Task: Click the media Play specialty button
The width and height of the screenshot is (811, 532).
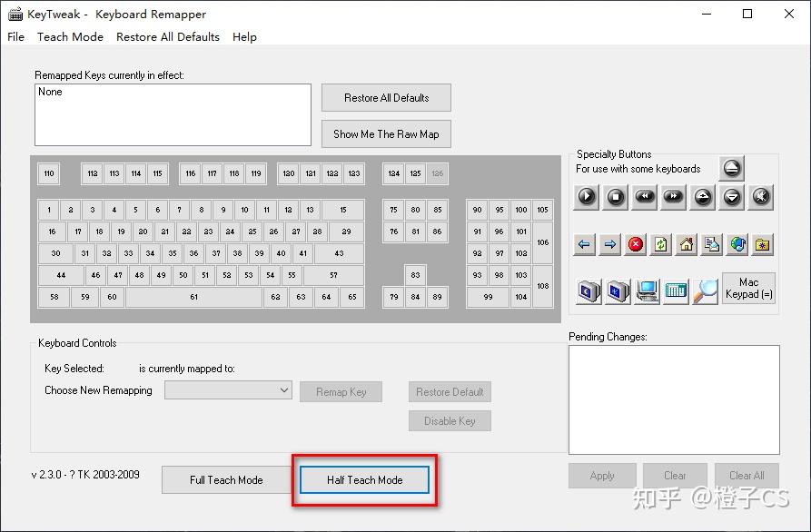Action: click(586, 197)
